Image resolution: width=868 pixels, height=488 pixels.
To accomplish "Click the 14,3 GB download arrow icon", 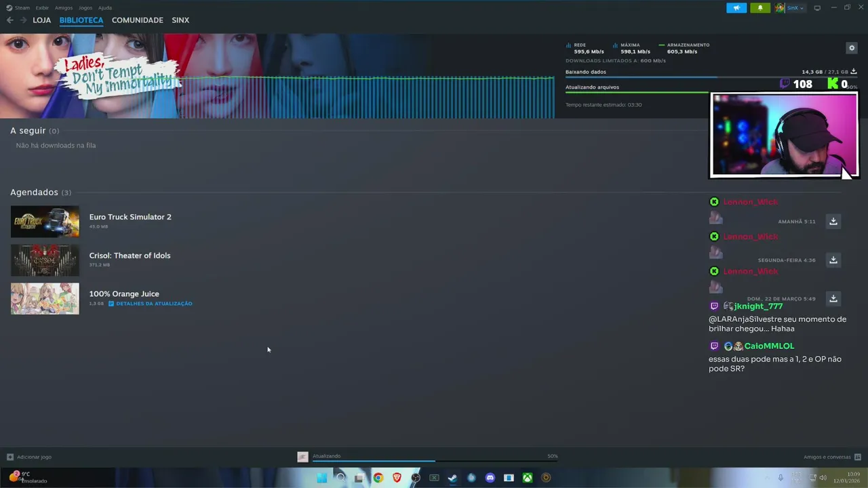I will click(854, 71).
